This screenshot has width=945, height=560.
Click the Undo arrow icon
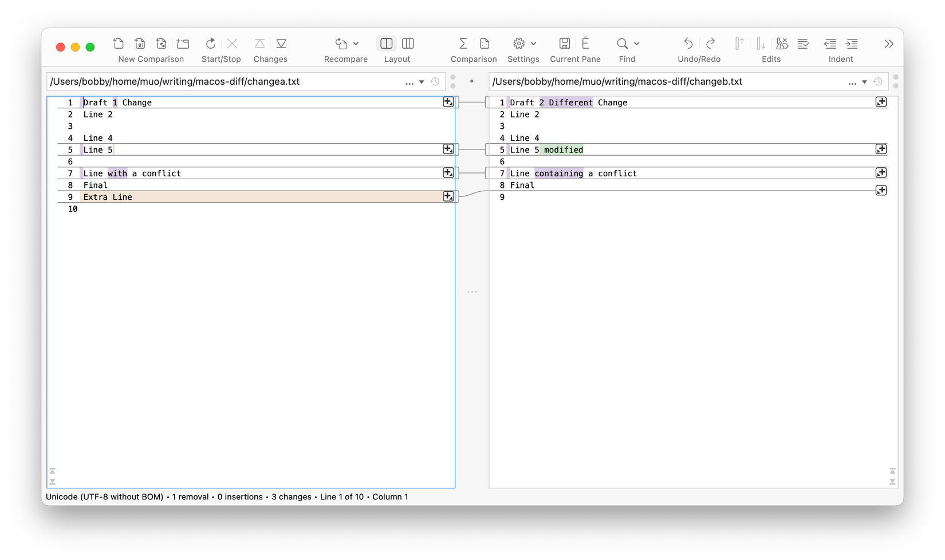pos(688,44)
